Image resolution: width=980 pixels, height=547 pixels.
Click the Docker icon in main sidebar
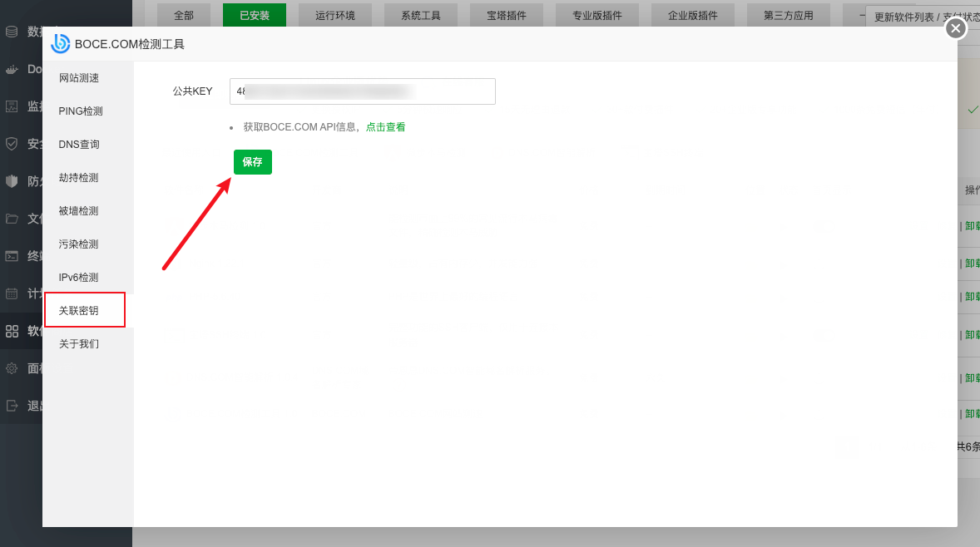click(x=12, y=69)
